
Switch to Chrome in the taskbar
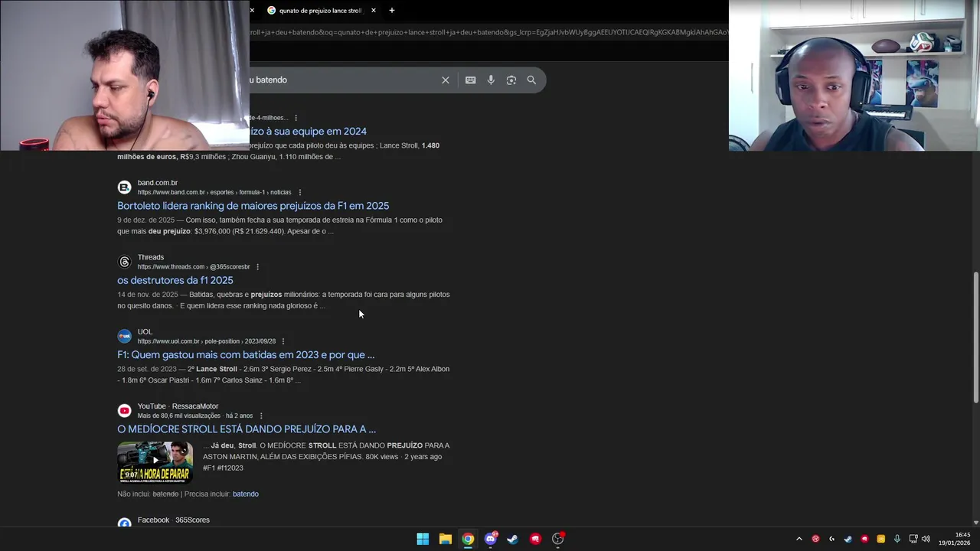click(x=468, y=539)
